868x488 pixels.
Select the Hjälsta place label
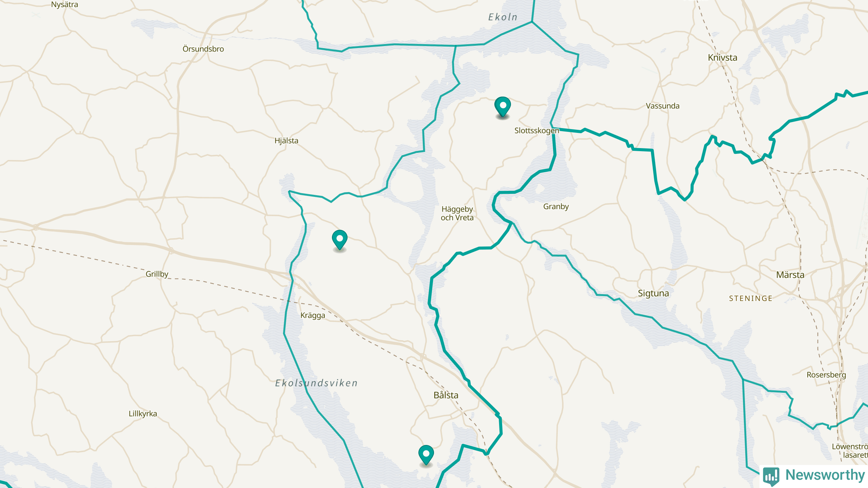tap(287, 141)
